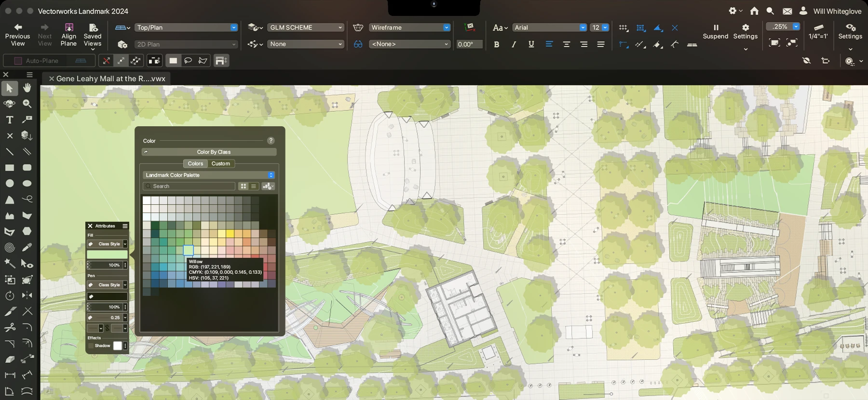
Task: Select the Rectangle drawing tool
Action: [10, 168]
